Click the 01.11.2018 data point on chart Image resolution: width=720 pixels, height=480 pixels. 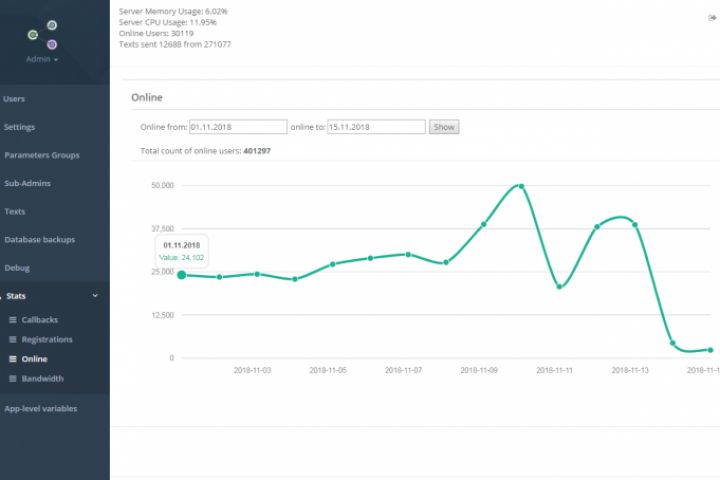tap(181, 275)
